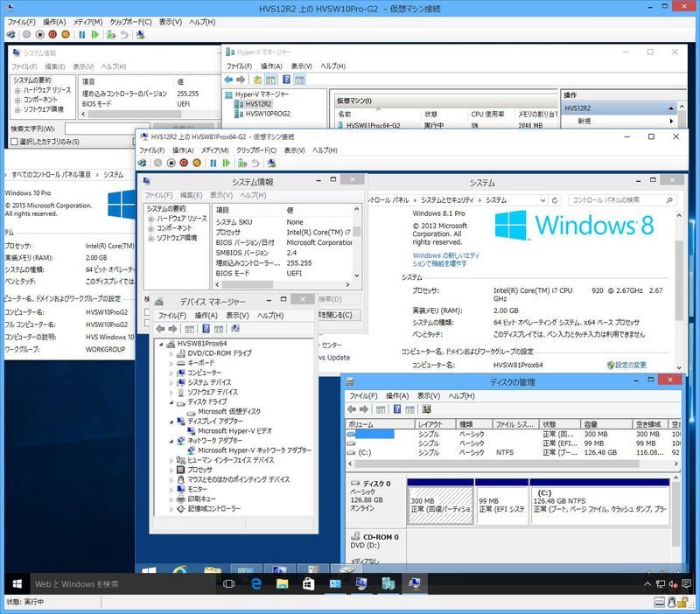Expand プロセッサ node in Device Manager
The image size is (700, 614).
(x=171, y=470)
